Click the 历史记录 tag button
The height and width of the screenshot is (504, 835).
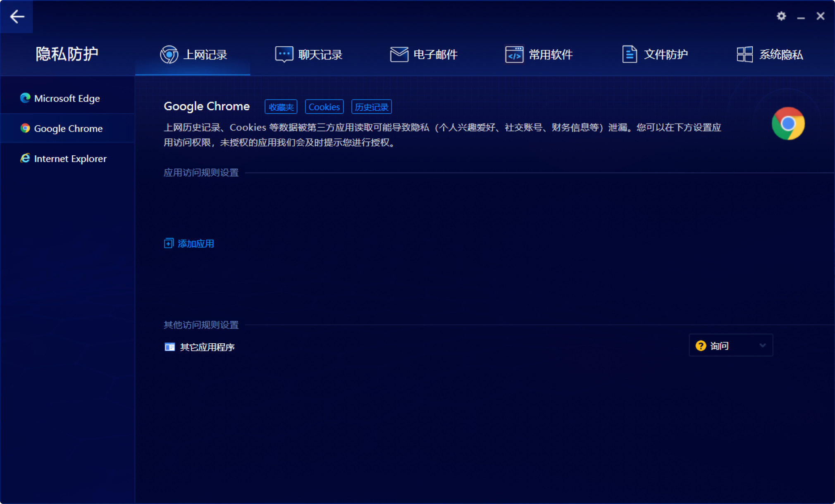coord(371,107)
